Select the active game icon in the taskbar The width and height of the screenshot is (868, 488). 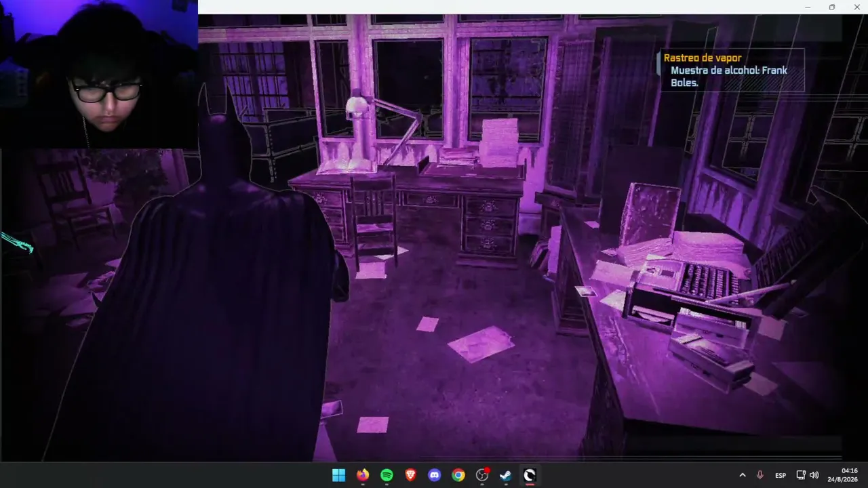(x=530, y=475)
